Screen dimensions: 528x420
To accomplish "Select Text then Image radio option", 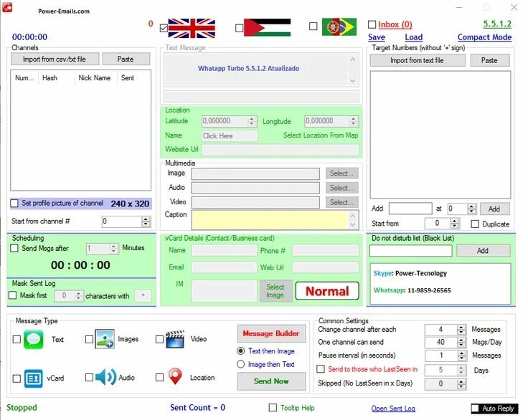I will pos(240,350).
